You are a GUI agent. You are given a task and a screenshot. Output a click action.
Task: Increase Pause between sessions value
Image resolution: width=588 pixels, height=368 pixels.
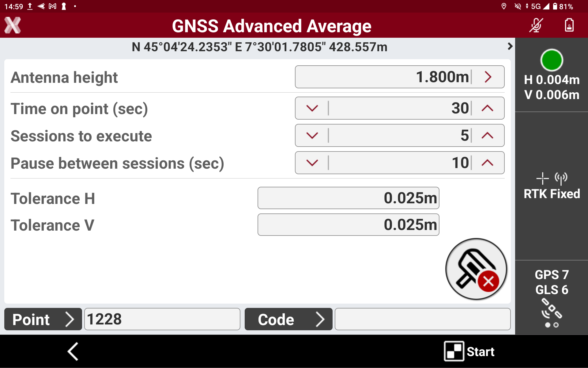pyautogui.click(x=487, y=163)
